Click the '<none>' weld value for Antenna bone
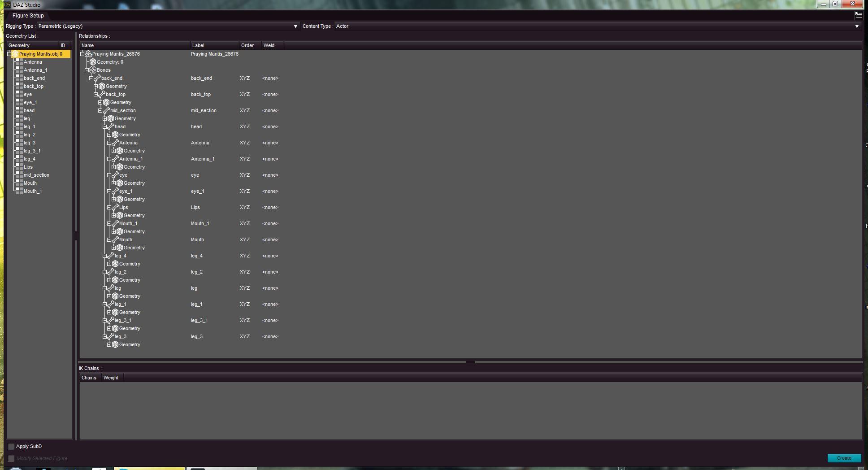Screen dimensions: 868x470 [270, 143]
